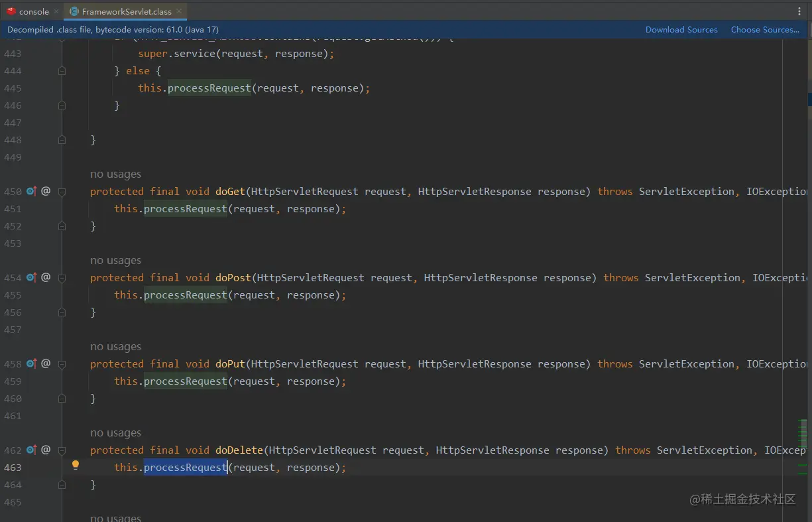Click the else keyword on line 444

click(x=137, y=71)
